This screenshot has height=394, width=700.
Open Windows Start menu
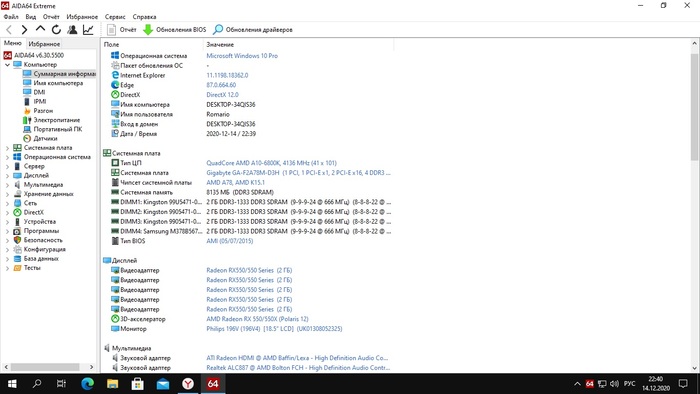(x=12, y=384)
